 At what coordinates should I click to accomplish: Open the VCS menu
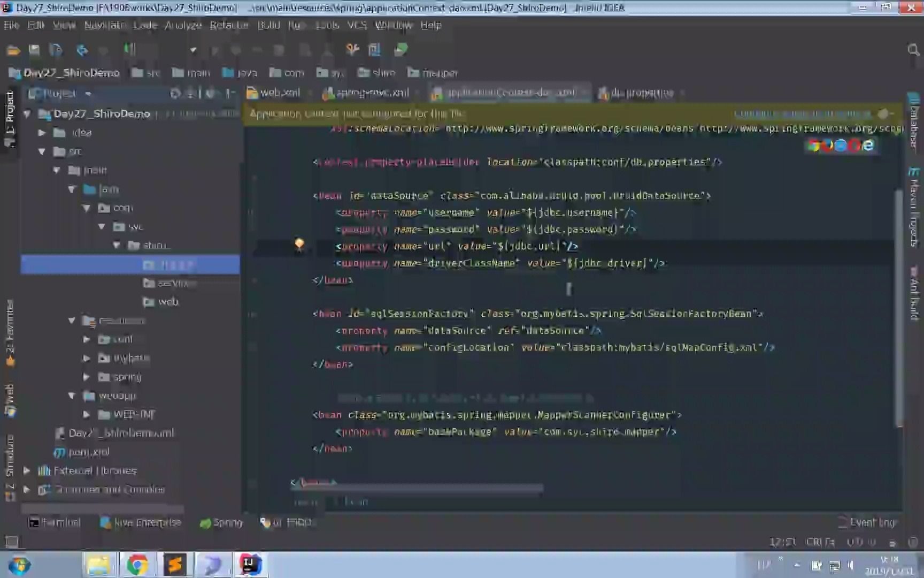click(357, 25)
